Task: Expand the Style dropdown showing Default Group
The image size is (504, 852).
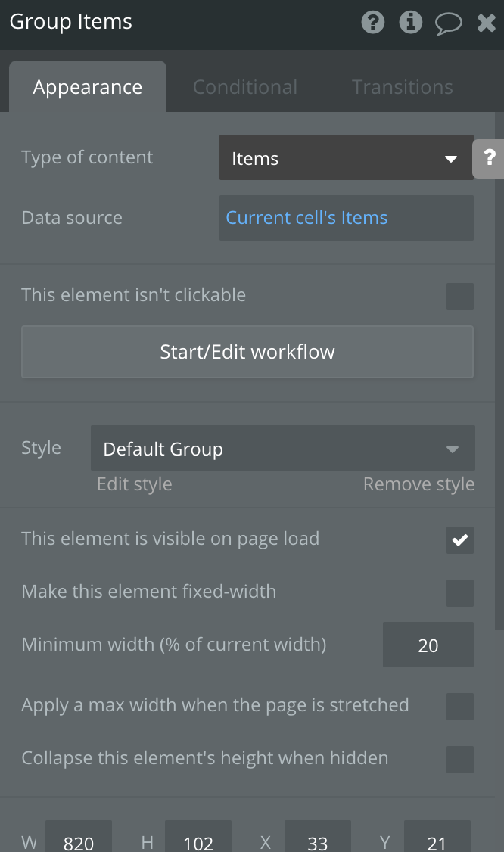Action: pyautogui.click(x=282, y=449)
